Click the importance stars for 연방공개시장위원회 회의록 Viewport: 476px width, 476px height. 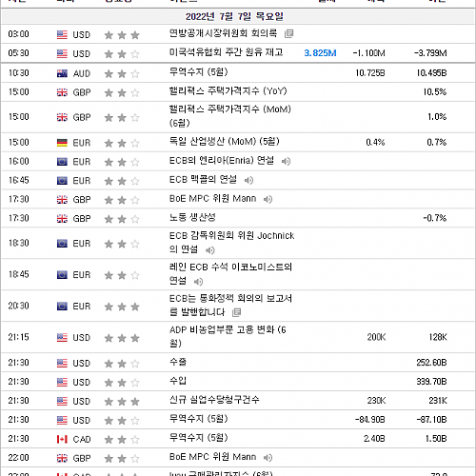pyautogui.click(x=122, y=35)
